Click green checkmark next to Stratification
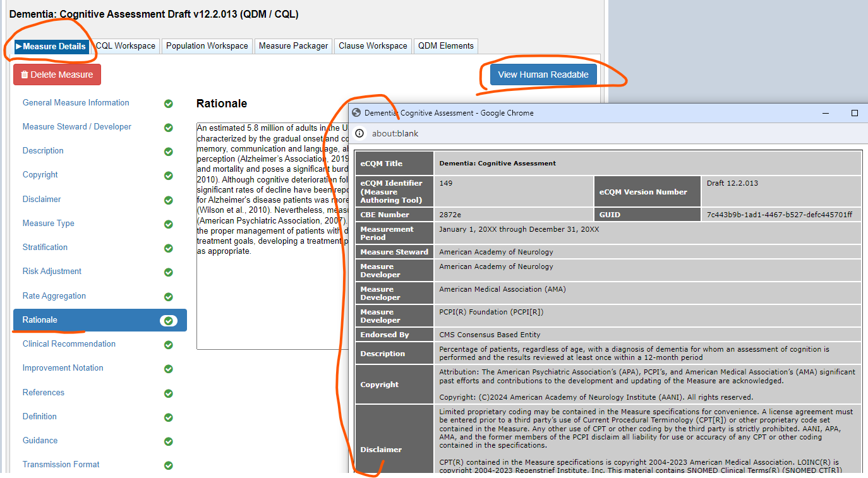Image resolution: width=868 pixels, height=478 pixels. point(169,248)
